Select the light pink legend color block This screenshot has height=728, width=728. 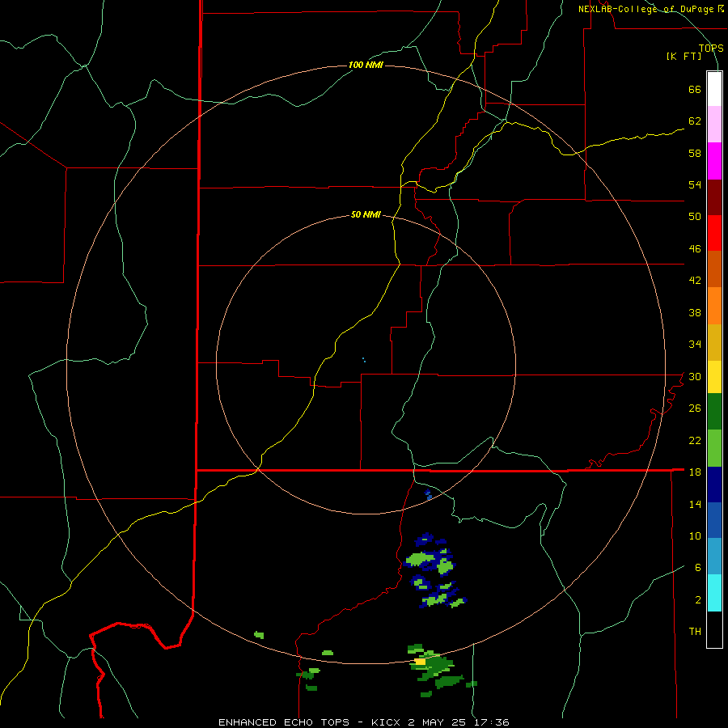click(x=714, y=124)
